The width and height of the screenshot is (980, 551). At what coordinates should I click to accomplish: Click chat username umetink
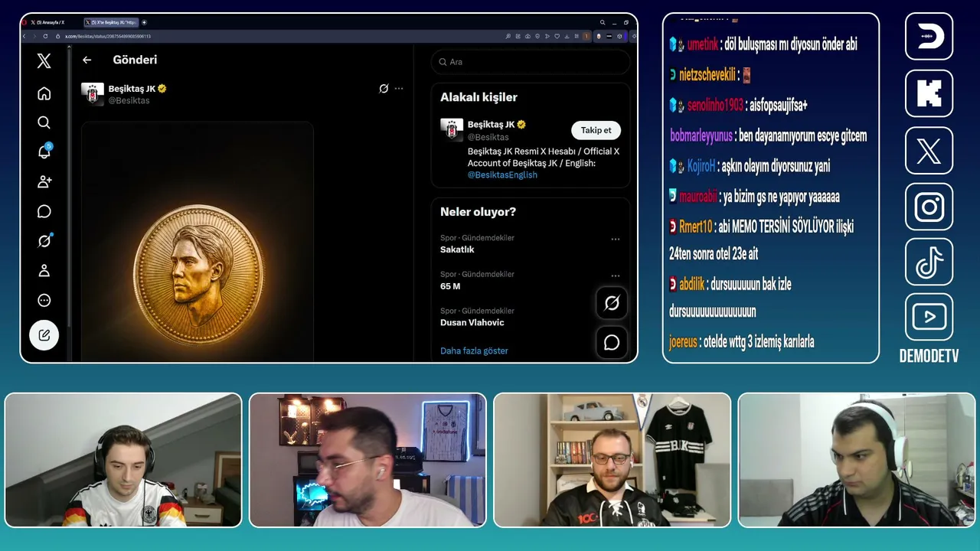[x=702, y=44]
